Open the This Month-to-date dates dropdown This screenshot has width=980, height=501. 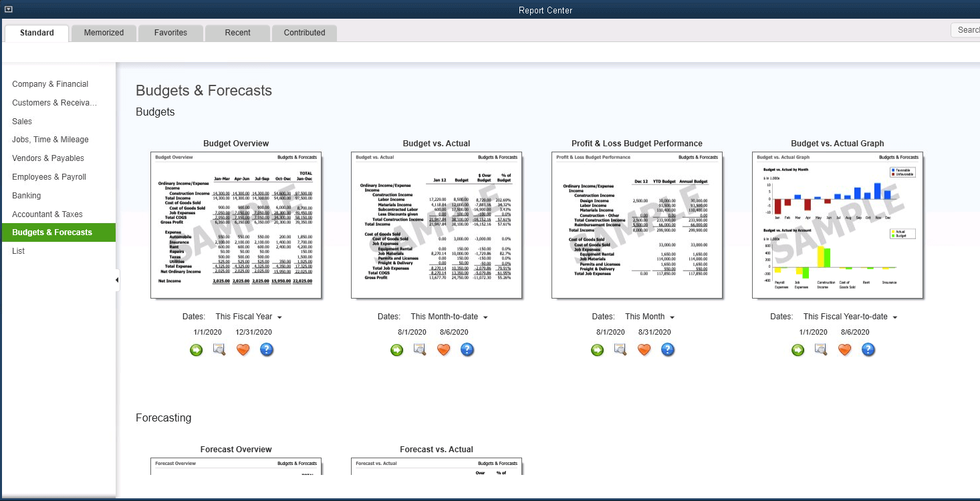pyautogui.click(x=449, y=317)
